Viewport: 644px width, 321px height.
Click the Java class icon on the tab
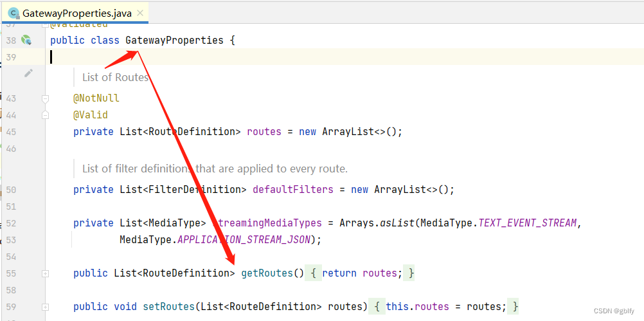[14, 13]
